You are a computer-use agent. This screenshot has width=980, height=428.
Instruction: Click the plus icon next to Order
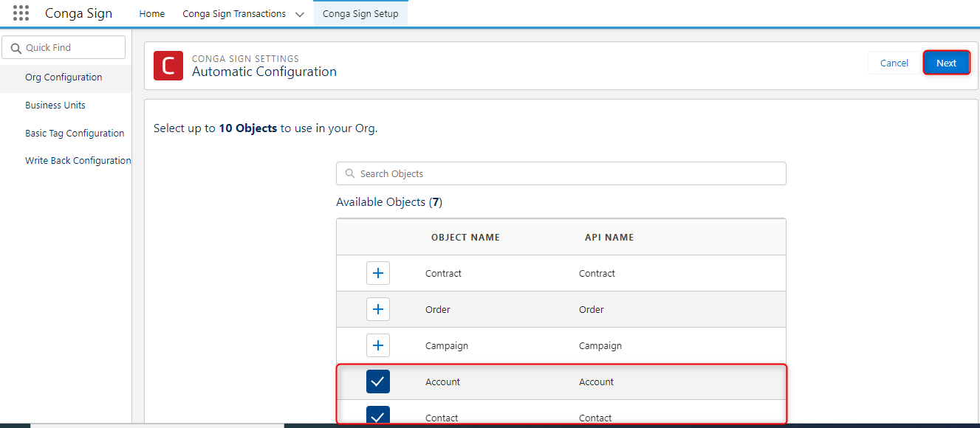pyautogui.click(x=377, y=308)
